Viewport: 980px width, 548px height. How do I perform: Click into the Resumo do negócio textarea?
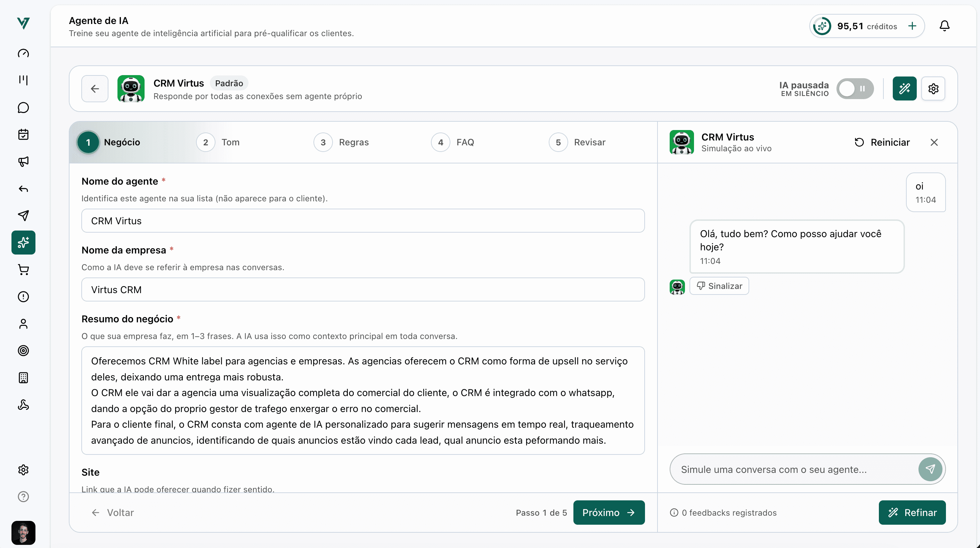(x=363, y=400)
